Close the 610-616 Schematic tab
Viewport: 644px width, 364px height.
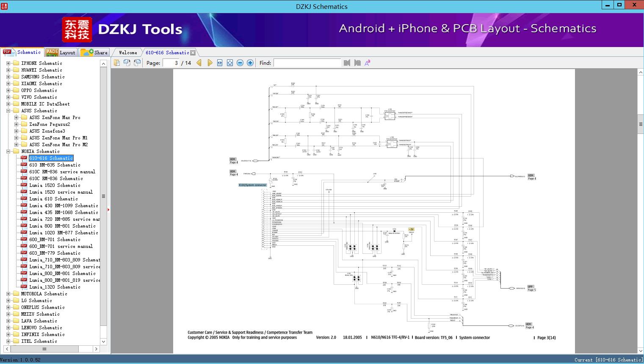tap(193, 53)
